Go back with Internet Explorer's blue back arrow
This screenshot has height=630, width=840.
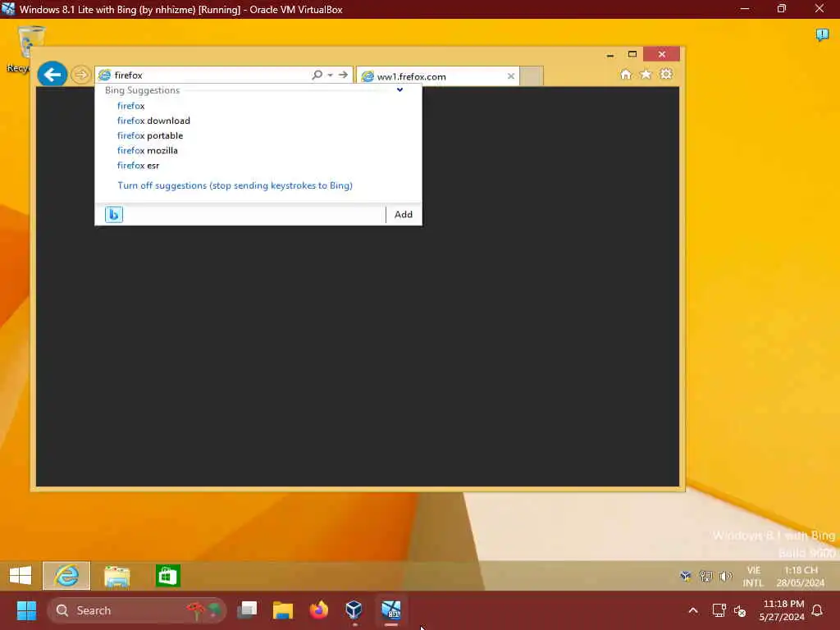(52, 74)
